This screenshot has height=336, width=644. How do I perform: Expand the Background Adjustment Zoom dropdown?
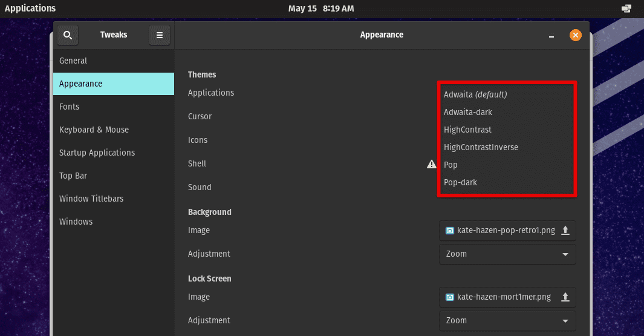(507, 254)
